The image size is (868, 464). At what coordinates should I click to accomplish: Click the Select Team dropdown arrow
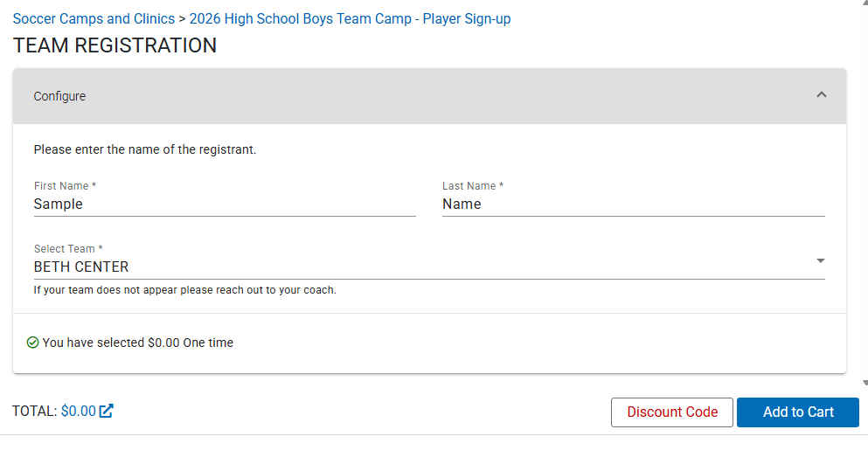[x=820, y=260]
